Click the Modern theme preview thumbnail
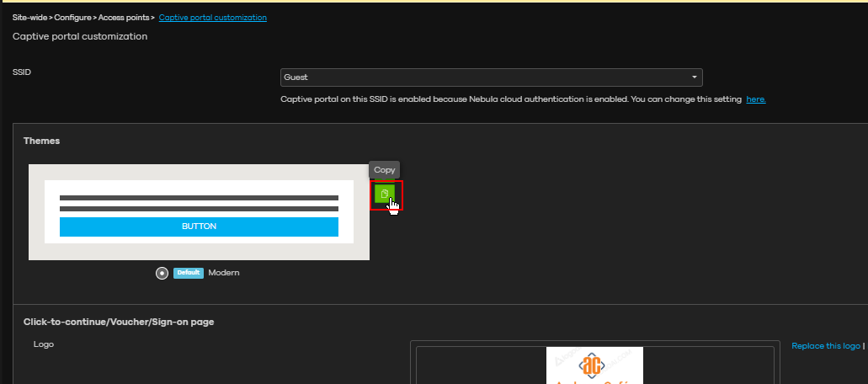Screen dimensions: 868x384 click(x=199, y=212)
